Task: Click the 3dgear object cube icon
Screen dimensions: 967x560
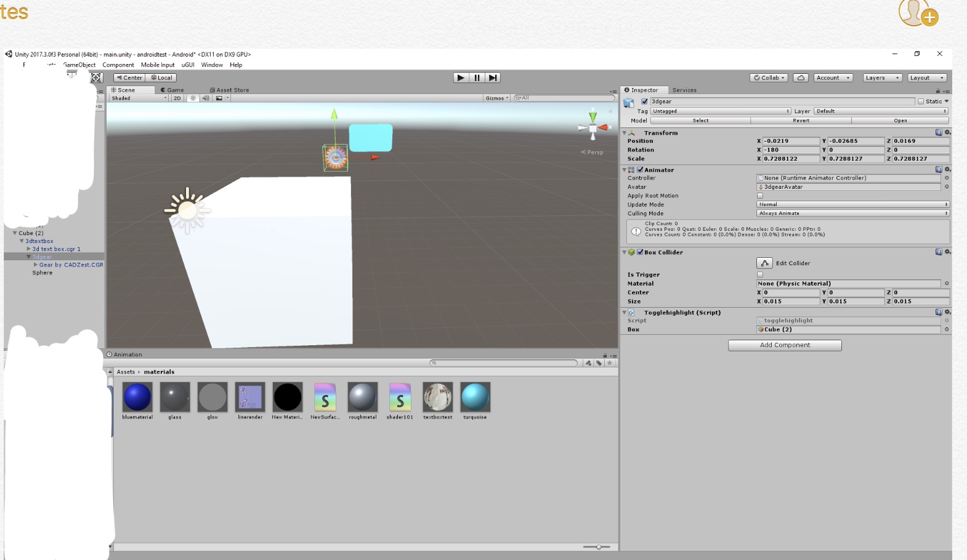Action: [629, 103]
